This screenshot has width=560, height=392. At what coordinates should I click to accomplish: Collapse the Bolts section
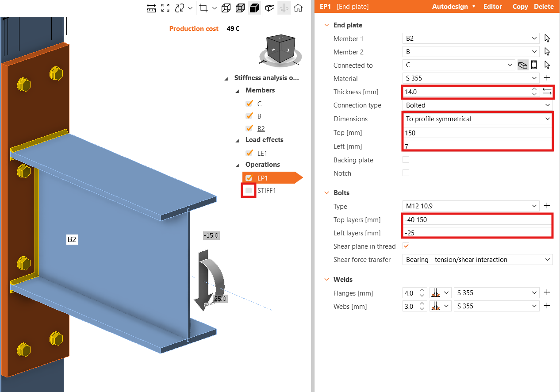(x=326, y=192)
